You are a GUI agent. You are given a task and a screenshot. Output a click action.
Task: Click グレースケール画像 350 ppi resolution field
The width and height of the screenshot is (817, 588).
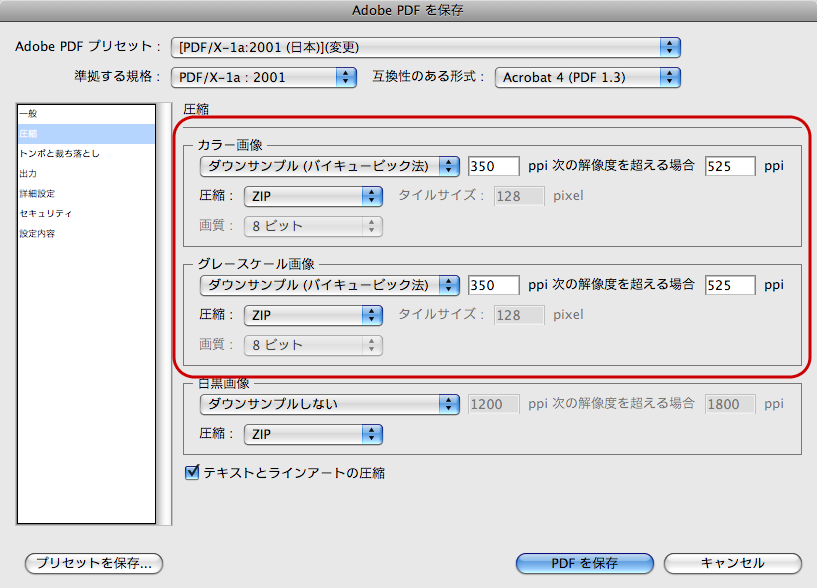coord(493,285)
